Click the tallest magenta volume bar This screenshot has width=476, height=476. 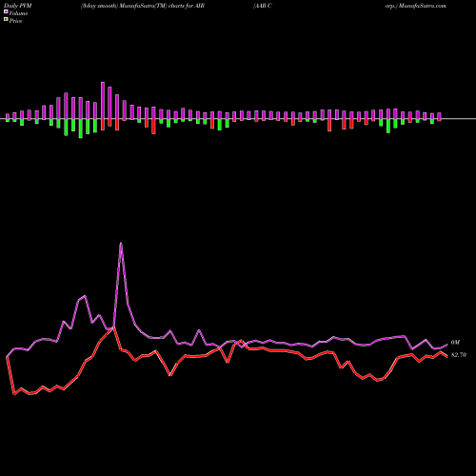103,100
